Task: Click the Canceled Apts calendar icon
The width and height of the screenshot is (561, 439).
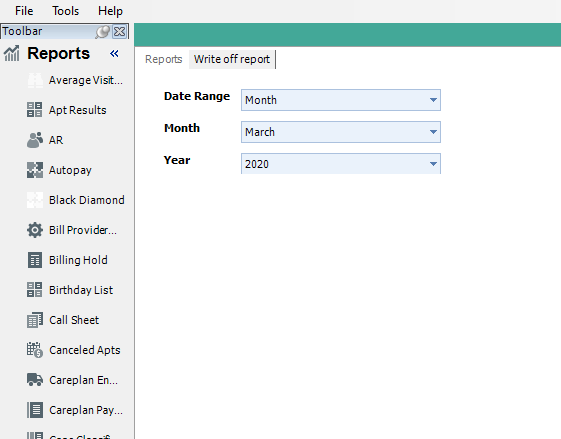Action: point(35,350)
